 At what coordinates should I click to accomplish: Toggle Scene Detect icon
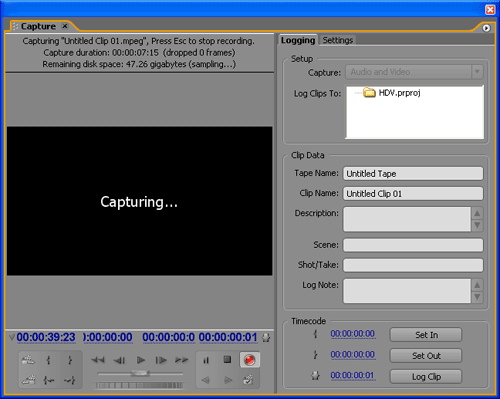pos(248,379)
